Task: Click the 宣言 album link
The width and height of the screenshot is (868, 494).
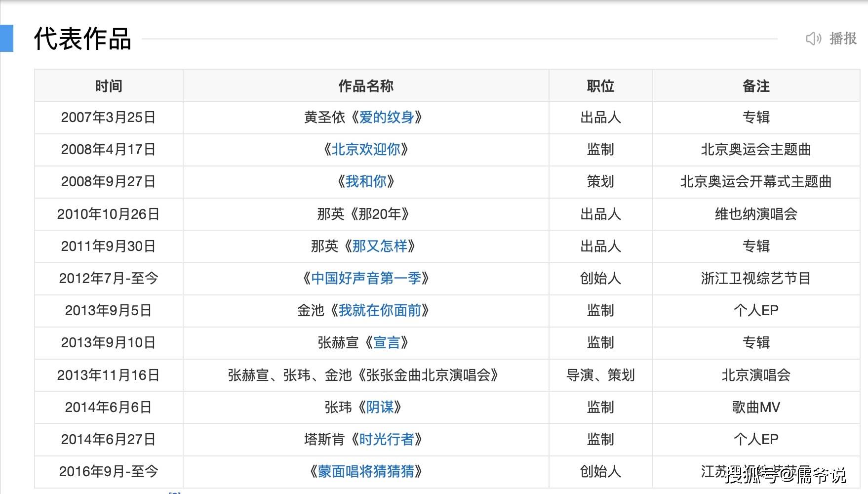Action: 387,342
